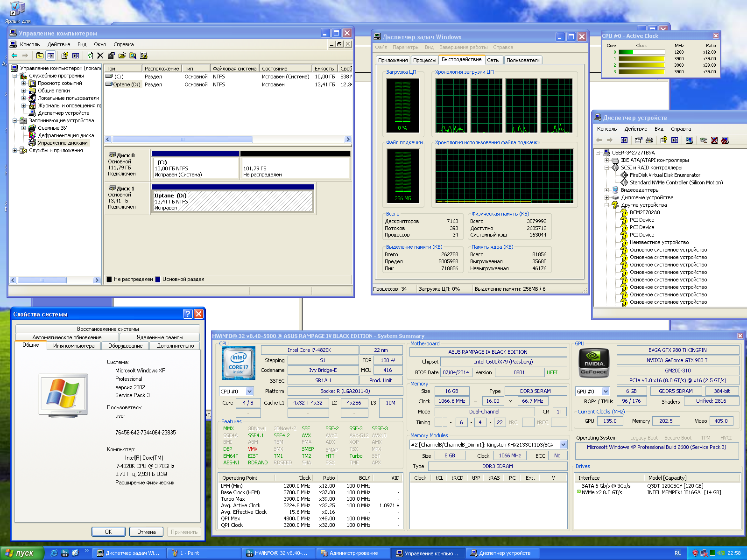Open the GPU #0 selector dropdown

click(606, 392)
